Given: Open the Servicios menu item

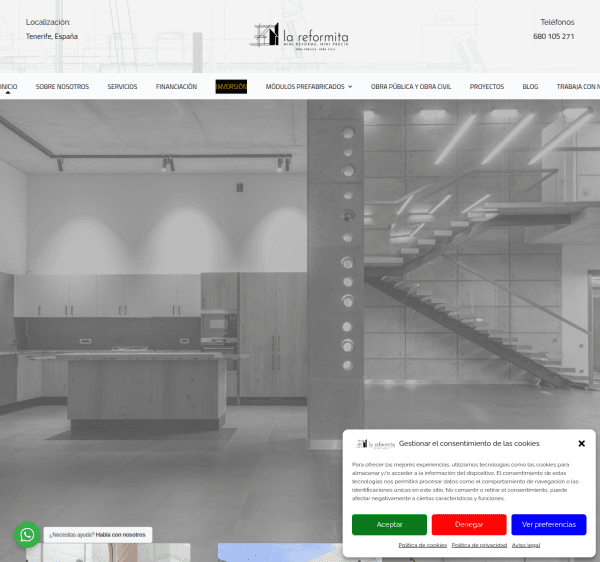Looking at the screenshot, I should point(122,87).
